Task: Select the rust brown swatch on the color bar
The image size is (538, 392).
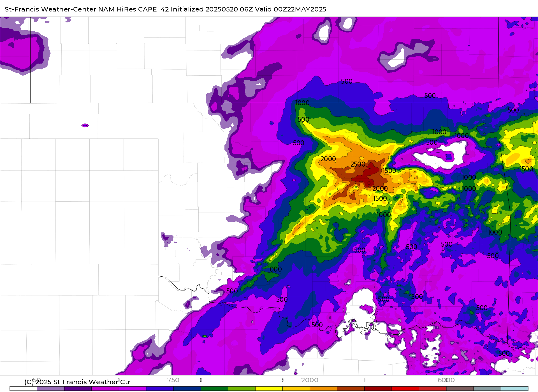Action: [351, 389]
